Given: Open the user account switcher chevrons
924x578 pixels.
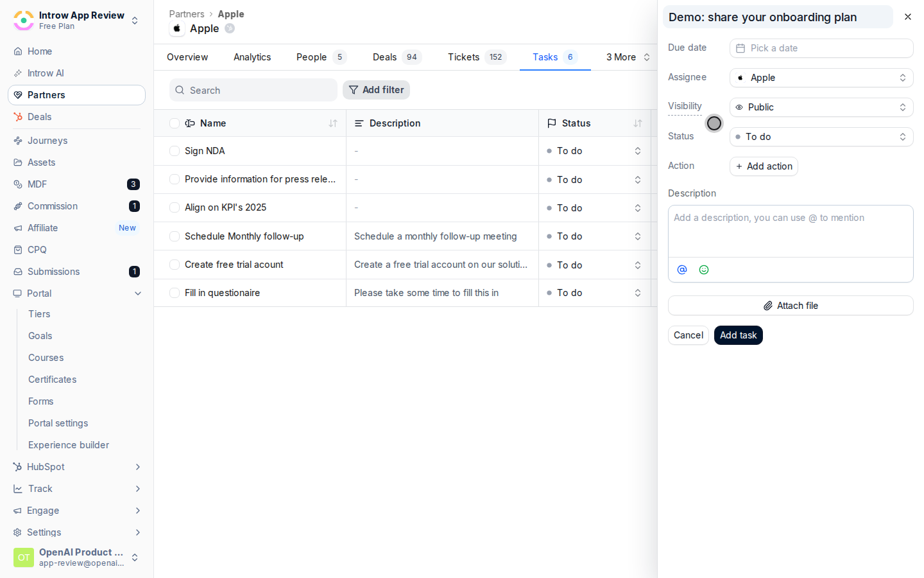Looking at the screenshot, I should (135, 557).
